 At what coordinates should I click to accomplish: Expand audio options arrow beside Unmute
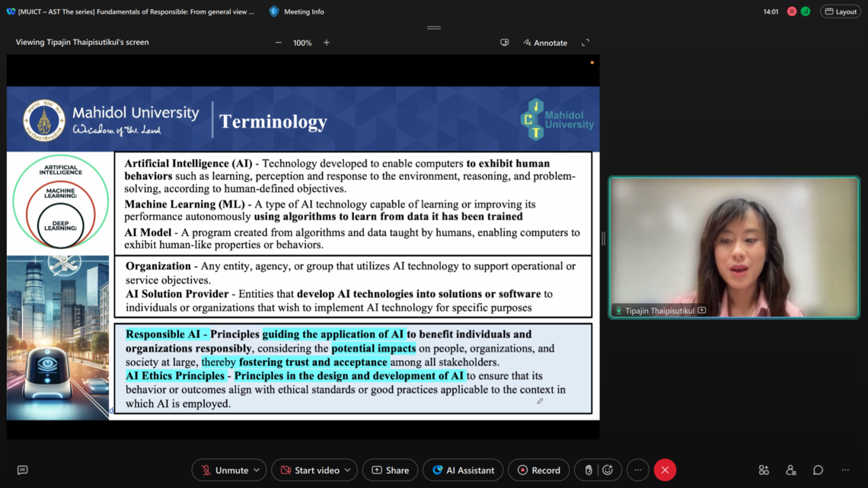[257, 470]
